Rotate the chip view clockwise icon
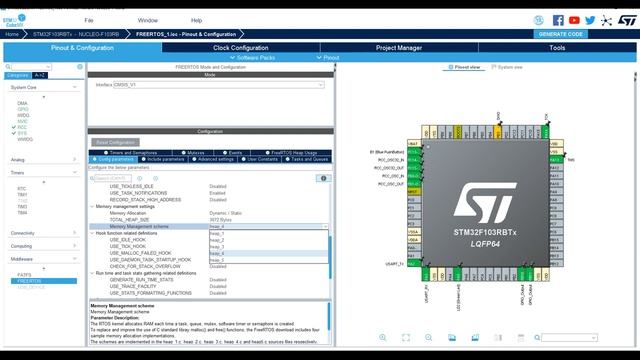 click(x=452, y=338)
